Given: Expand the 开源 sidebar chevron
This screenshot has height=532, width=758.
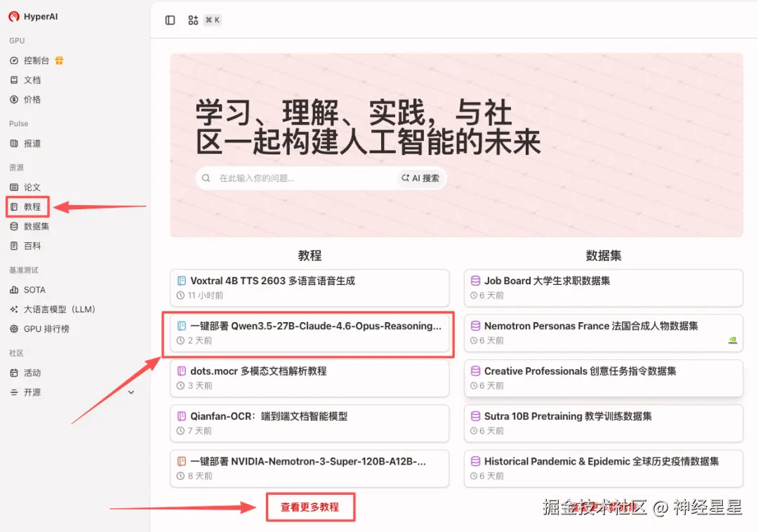Looking at the screenshot, I should point(131,392).
